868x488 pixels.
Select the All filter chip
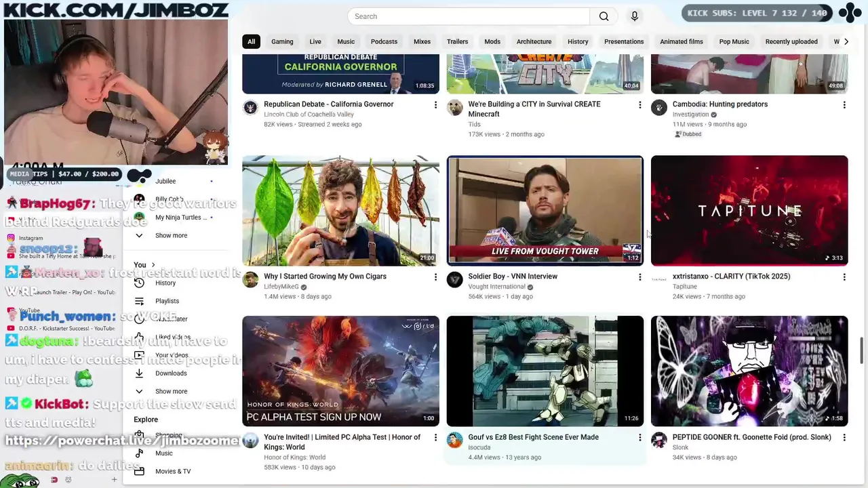pos(251,41)
